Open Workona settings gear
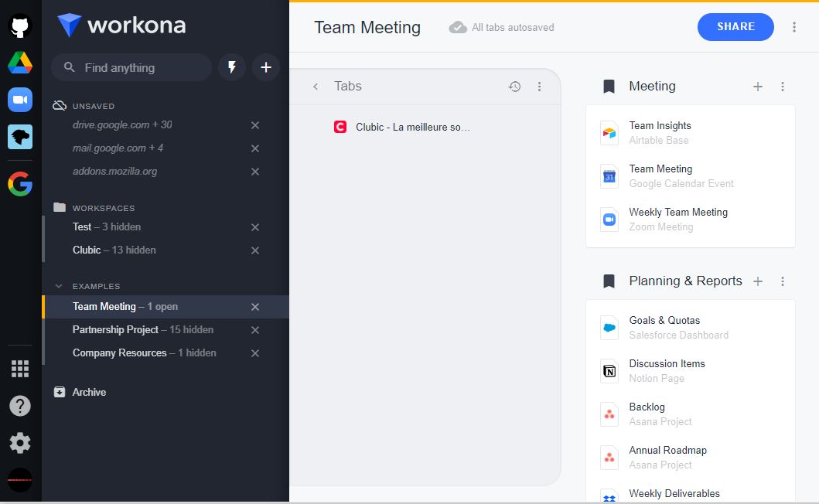819x504 pixels. (x=20, y=443)
